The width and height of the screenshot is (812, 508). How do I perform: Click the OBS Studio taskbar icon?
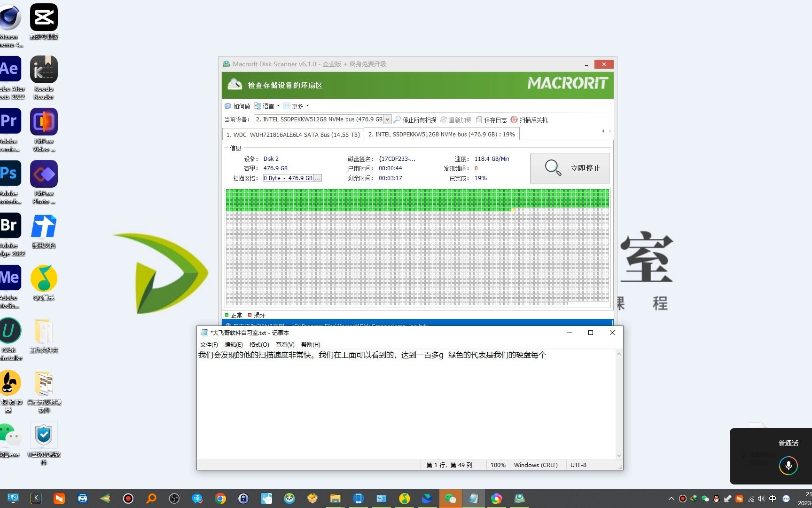coord(174,499)
